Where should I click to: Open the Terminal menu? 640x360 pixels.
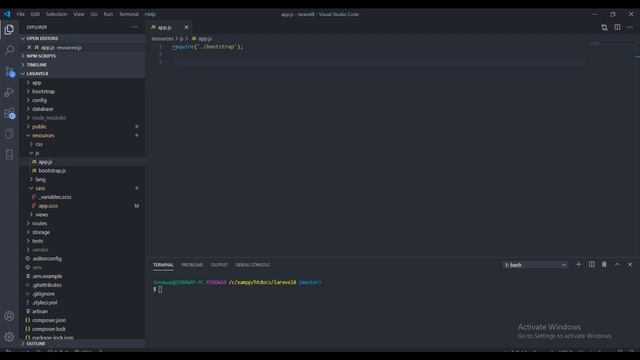pyautogui.click(x=129, y=14)
